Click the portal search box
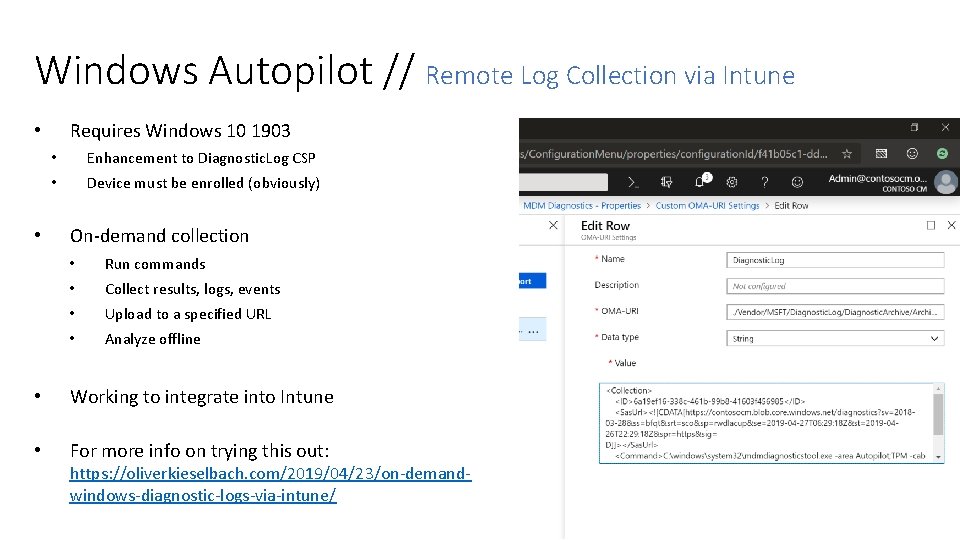Image resolution: width=960 pixels, height=540 pixels. 563,182
